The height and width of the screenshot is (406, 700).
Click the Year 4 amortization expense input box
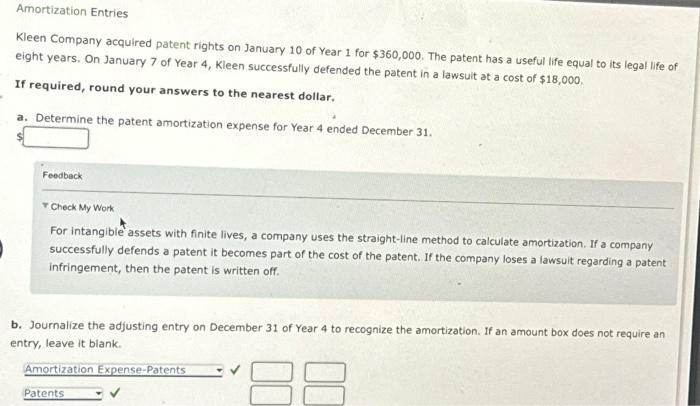pos(56,138)
